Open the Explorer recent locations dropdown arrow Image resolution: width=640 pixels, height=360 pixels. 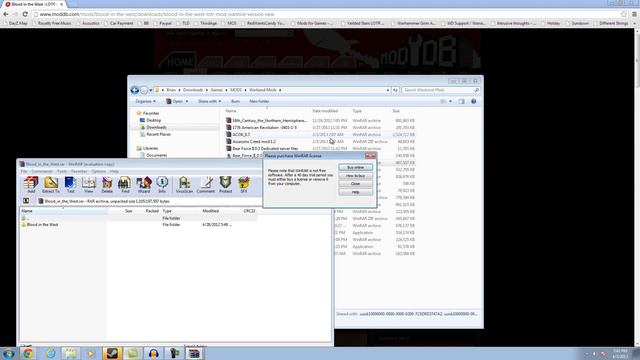151,90
